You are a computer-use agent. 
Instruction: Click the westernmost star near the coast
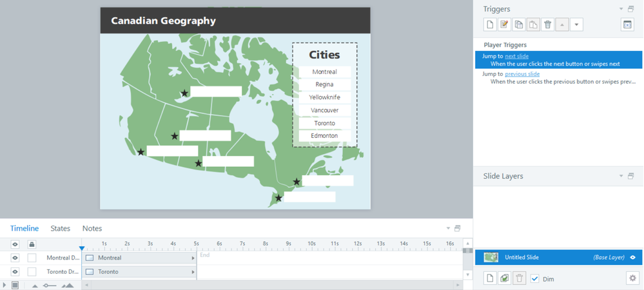141,152
